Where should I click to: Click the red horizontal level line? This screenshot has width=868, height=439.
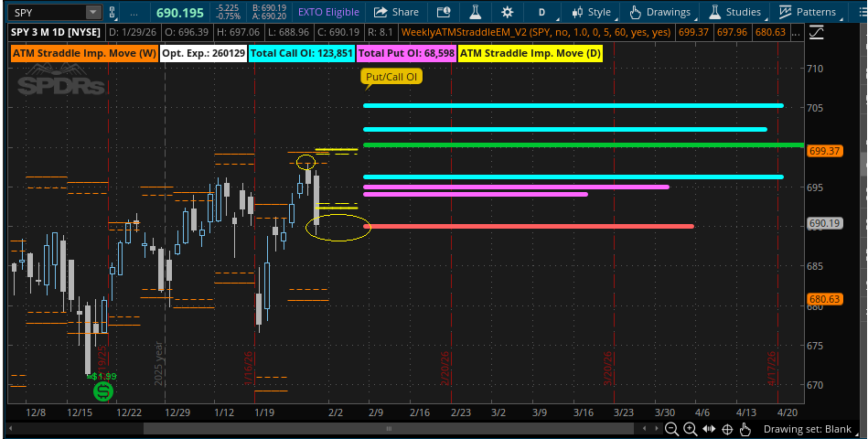point(529,226)
